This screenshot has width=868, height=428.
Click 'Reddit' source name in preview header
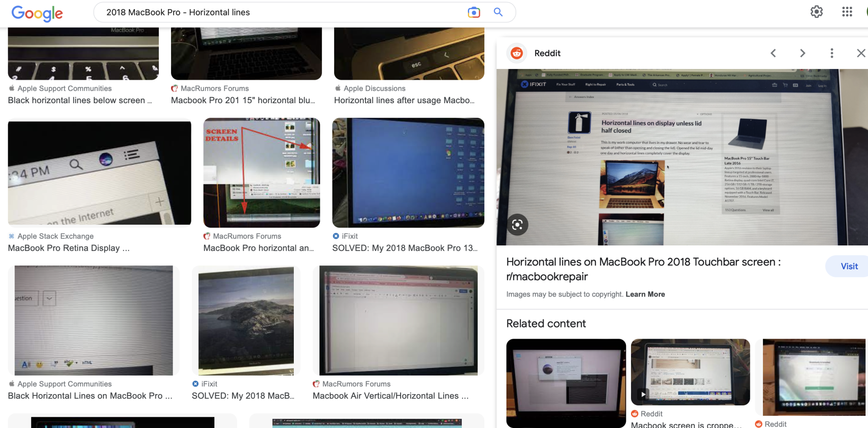click(547, 53)
